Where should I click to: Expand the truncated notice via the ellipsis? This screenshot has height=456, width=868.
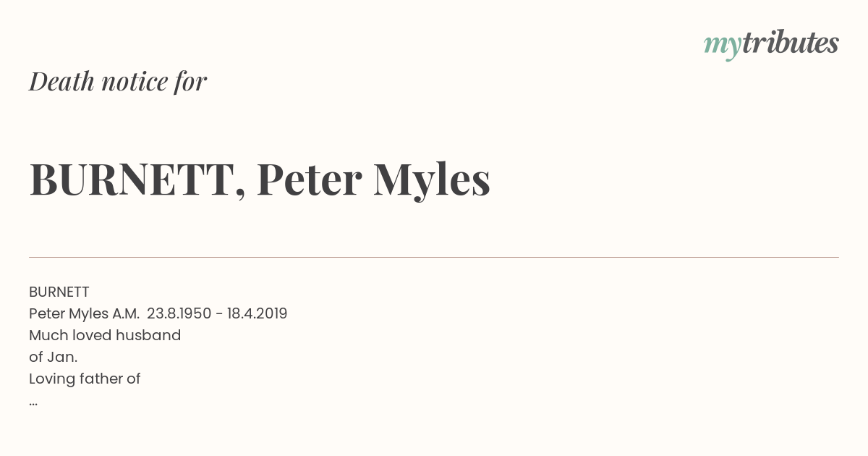pos(33,402)
